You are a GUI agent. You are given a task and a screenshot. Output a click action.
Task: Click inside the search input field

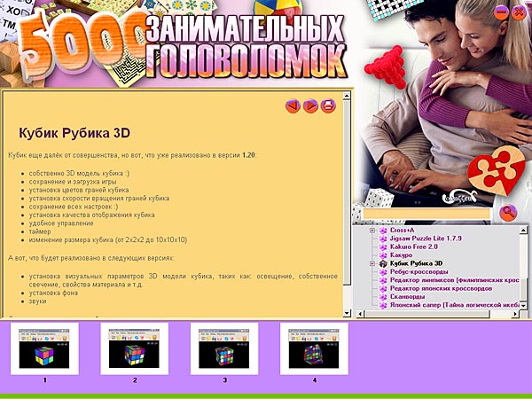point(426,214)
